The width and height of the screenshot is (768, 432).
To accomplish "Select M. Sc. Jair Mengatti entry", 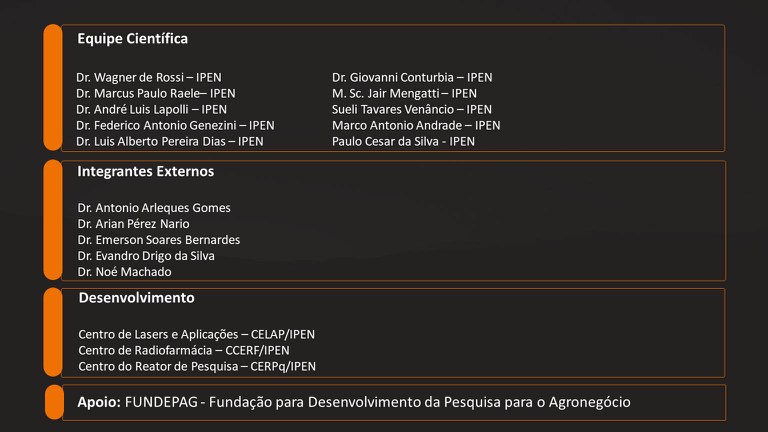I will click(404, 93).
